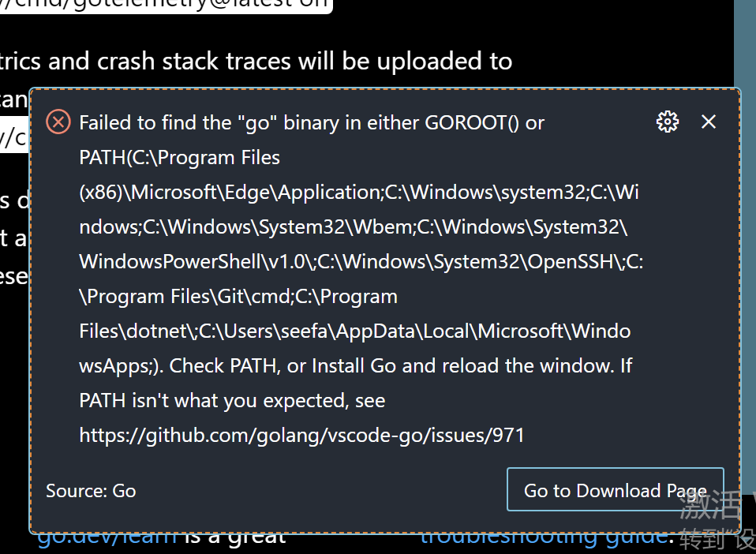This screenshot has width=756, height=554.
Task: Click the Go to Download Page button
Action: coord(616,489)
